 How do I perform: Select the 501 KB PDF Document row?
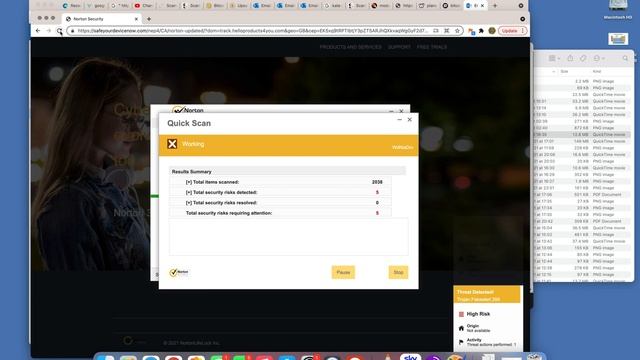[582, 194]
